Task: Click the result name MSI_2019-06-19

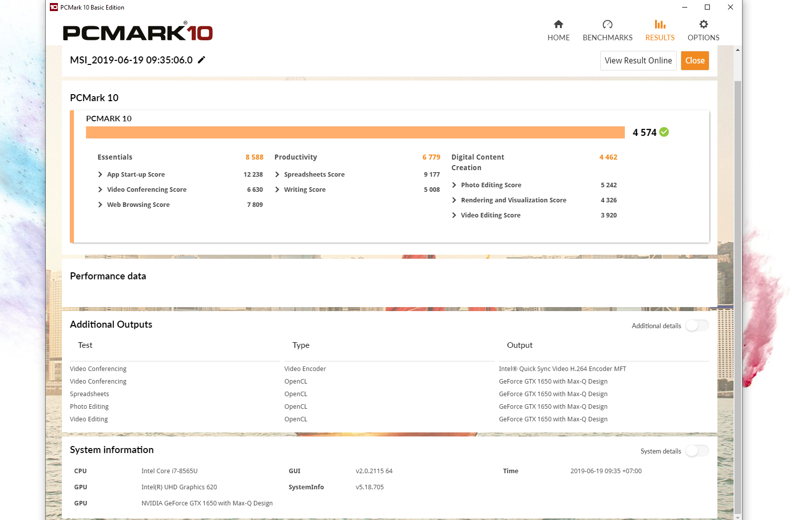Action: [x=131, y=60]
